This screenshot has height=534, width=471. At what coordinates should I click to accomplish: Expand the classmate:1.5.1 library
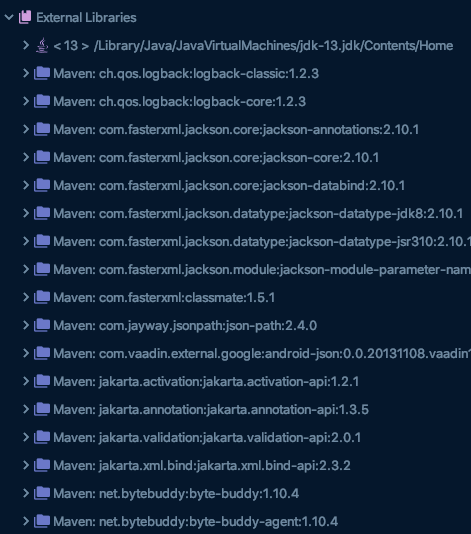click(26, 297)
